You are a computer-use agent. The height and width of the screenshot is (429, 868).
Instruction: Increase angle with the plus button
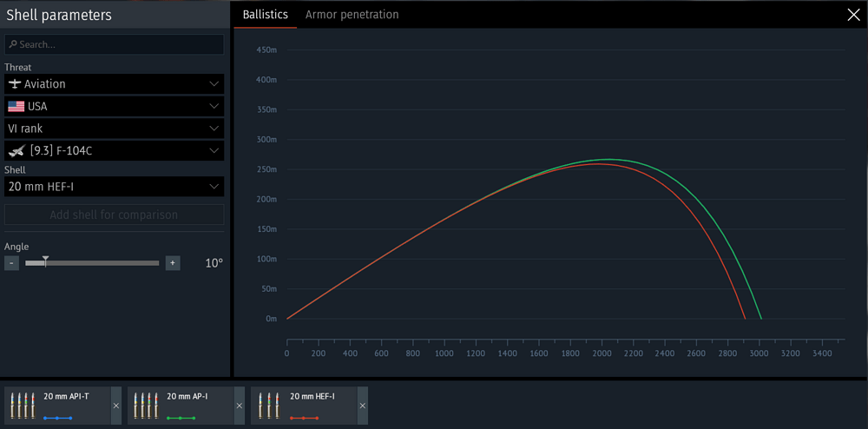(173, 263)
